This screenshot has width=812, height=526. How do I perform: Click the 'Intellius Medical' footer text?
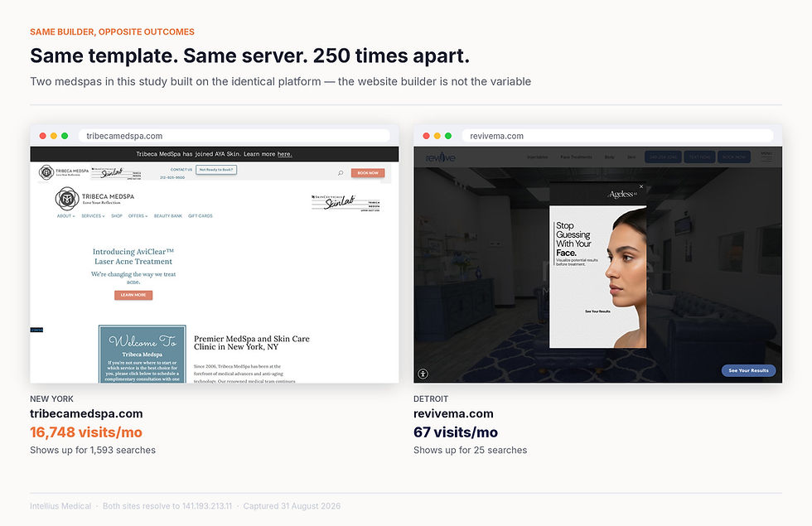pos(60,506)
